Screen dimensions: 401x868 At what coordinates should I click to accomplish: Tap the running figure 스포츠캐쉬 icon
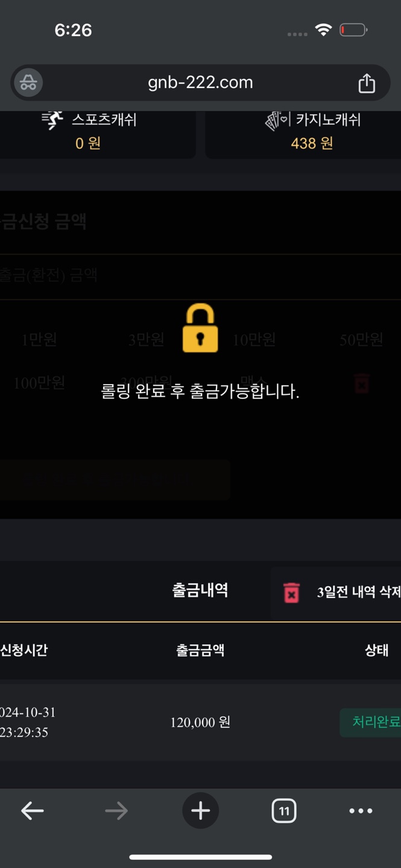coord(52,120)
